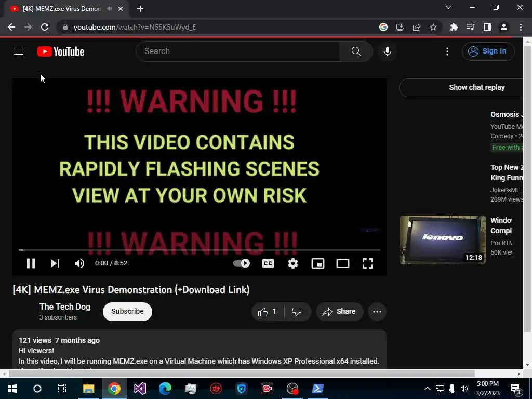Open Visual Studio from taskbar
Screen dimensions: 532x399
click(139, 389)
